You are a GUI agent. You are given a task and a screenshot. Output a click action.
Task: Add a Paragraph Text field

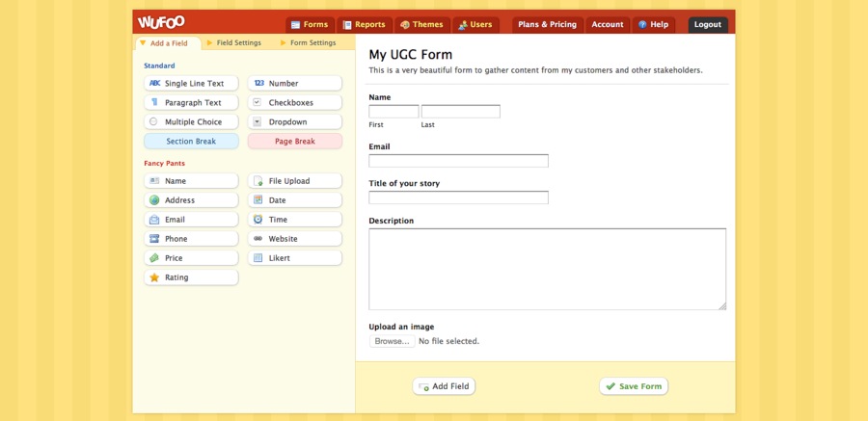click(191, 103)
